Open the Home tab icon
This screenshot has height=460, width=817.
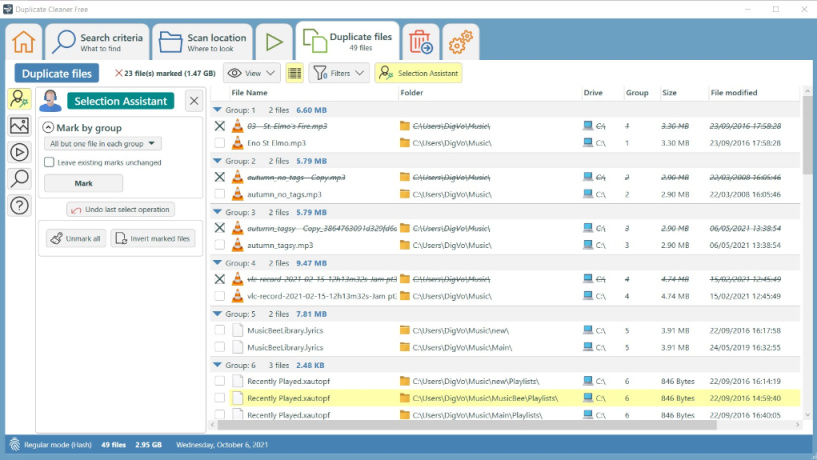click(23, 42)
